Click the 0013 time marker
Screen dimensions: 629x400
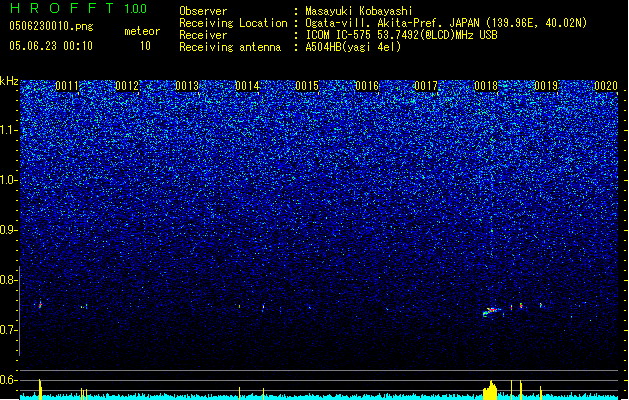187,86
